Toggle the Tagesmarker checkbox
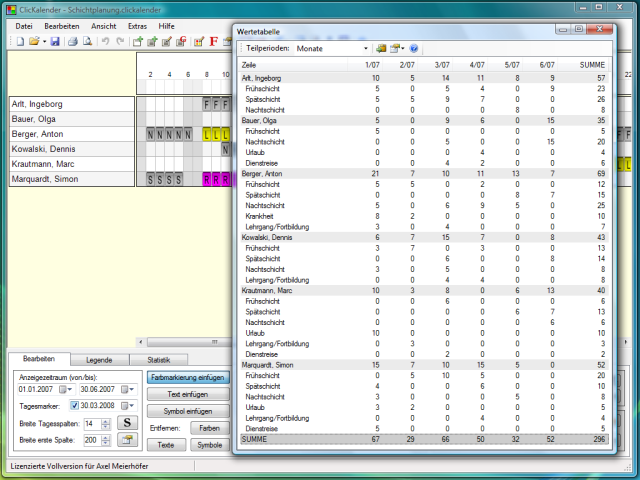The height and width of the screenshot is (480, 640). coord(75,407)
